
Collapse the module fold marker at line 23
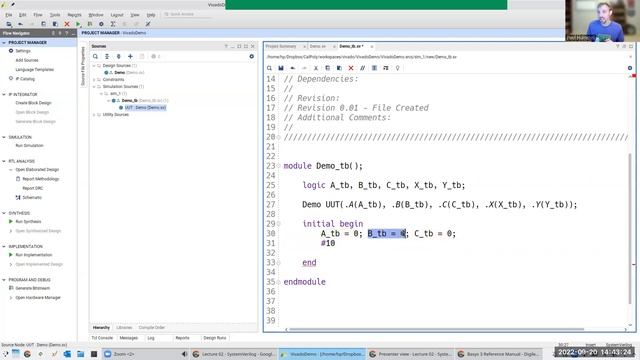coord(279,166)
